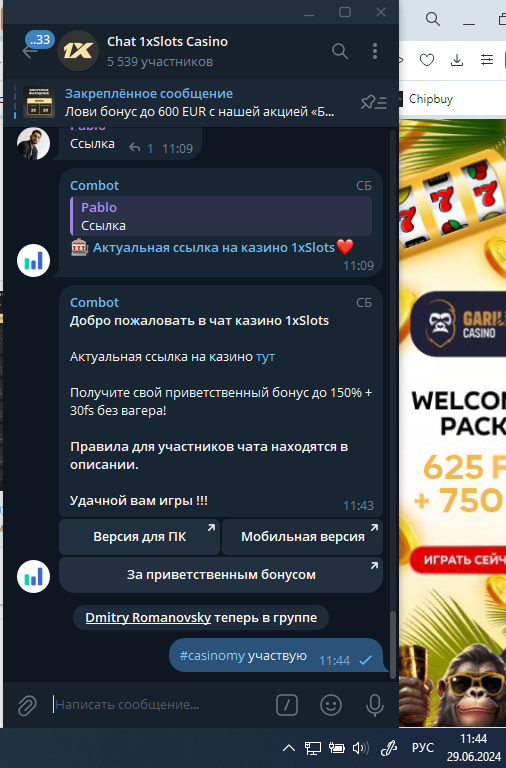Open the three-dot chat options menu
The width and height of the screenshot is (506, 768).
pyautogui.click(x=375, y=51)
